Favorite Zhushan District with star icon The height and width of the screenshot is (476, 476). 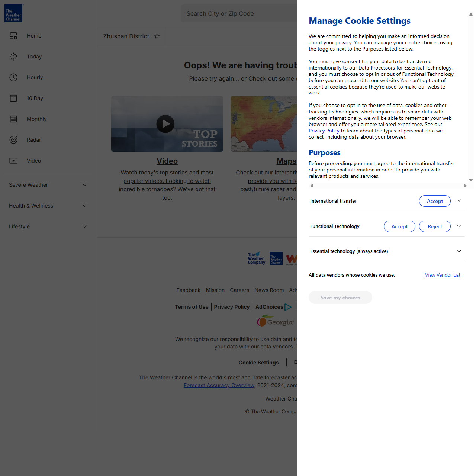(157, 36)
